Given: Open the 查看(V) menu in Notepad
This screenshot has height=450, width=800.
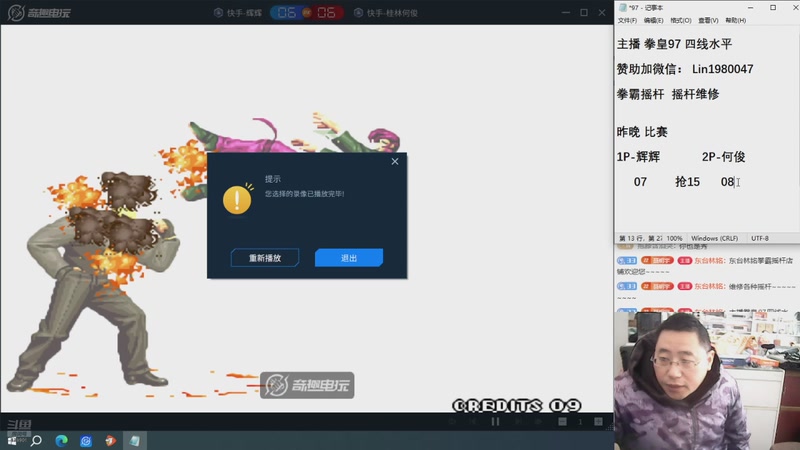Looking at the screenshot, I should click(708, 20).
